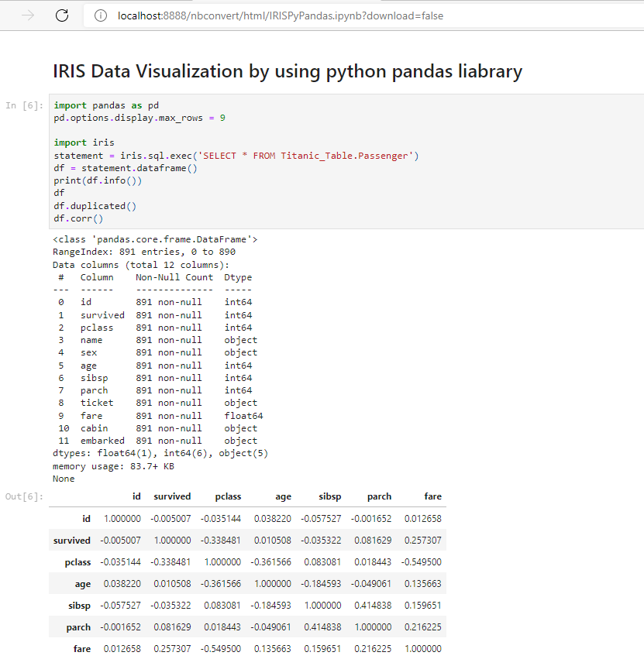Screen dimensions: 644x666
Task: Click the iris.sql.exec SELECT statement line
Action: point(236,156)
